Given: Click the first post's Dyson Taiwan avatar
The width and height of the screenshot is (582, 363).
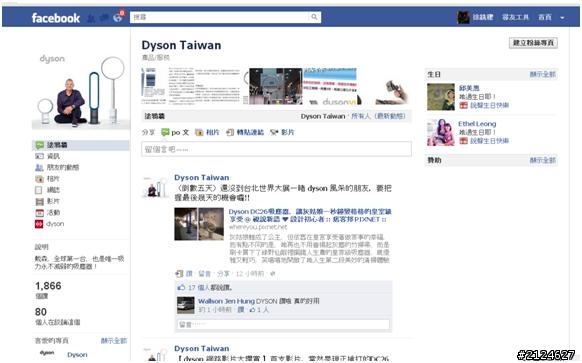Looking at the screenshot, I should [155, 187].
